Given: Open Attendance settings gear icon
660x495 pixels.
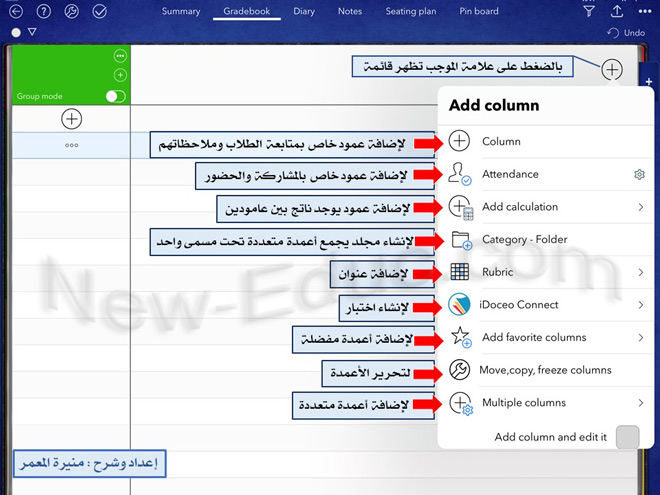Looking at the screenshot, I should pyautogui.click(x=639, y=174).
